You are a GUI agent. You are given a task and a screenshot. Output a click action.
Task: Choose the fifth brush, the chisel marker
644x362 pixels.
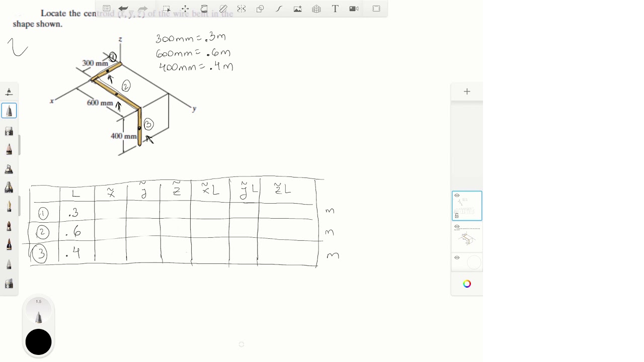pos(9,169)
